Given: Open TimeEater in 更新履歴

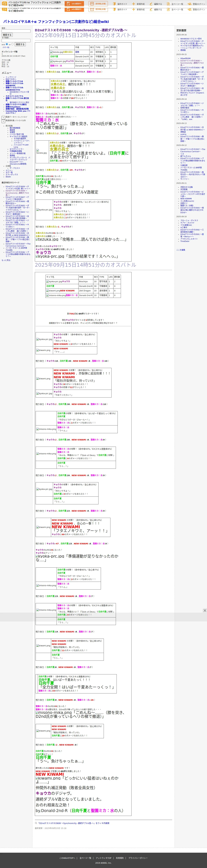Looking at the screenshot, I should 185,241.
